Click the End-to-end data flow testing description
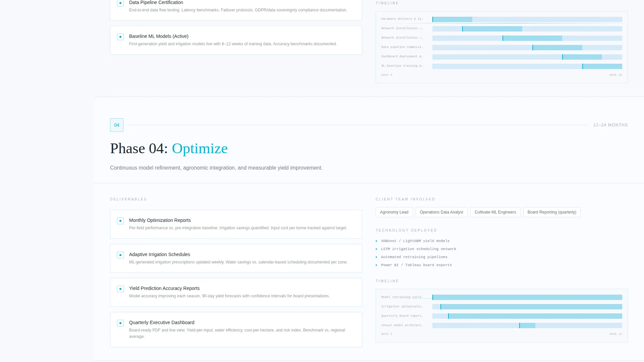Viewport: 644px width, 362px height. [238, 10]
